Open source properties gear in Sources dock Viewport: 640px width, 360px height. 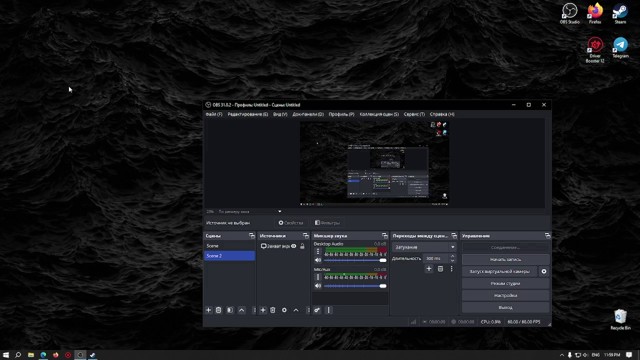[x=284, y=310]
